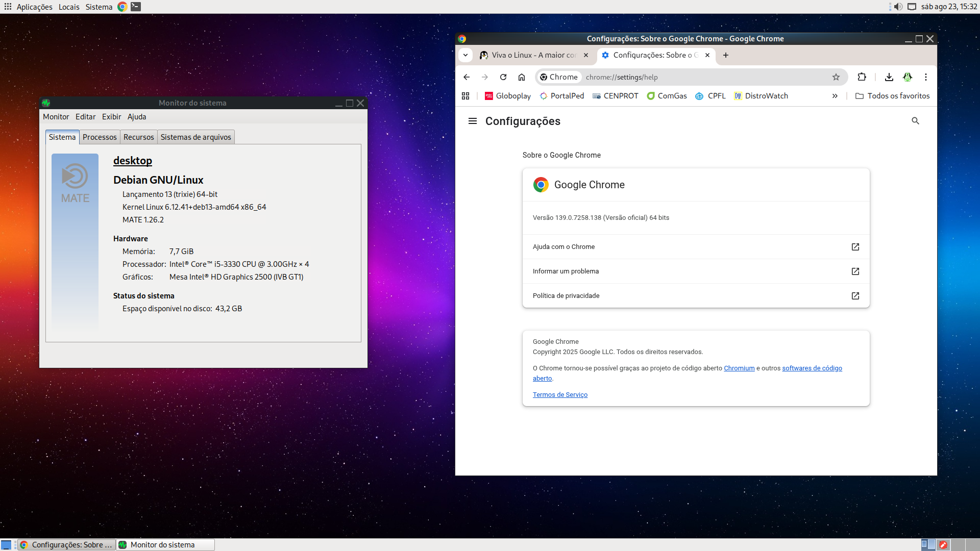Open Ajuda menu in Monitor do sistema

[137, 117]
